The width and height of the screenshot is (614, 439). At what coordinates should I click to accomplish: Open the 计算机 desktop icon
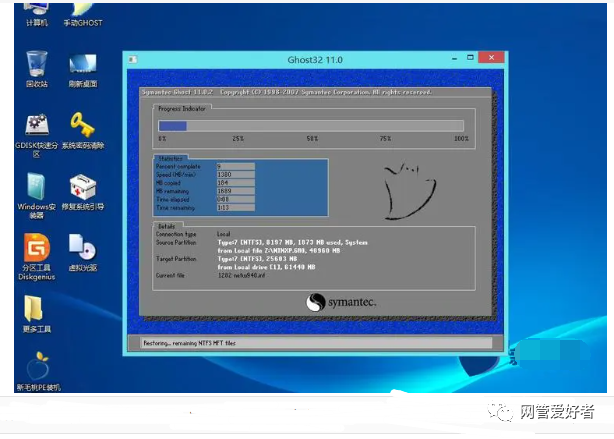pos(37,14)
